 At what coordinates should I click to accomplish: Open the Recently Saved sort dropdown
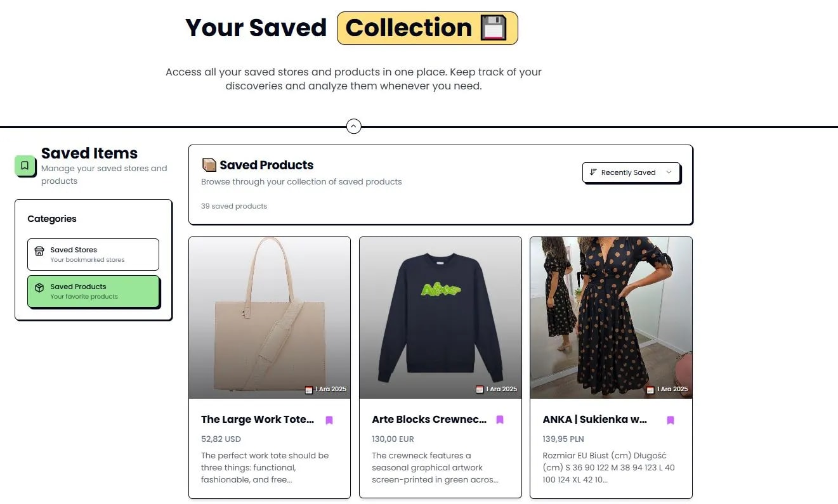pos(631,172)
